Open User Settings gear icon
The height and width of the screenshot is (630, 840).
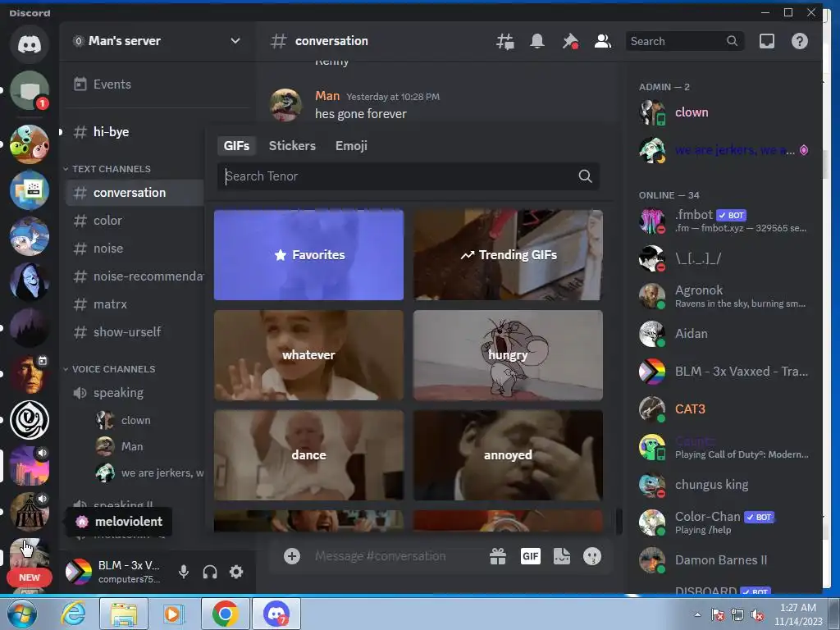[236, 572]
